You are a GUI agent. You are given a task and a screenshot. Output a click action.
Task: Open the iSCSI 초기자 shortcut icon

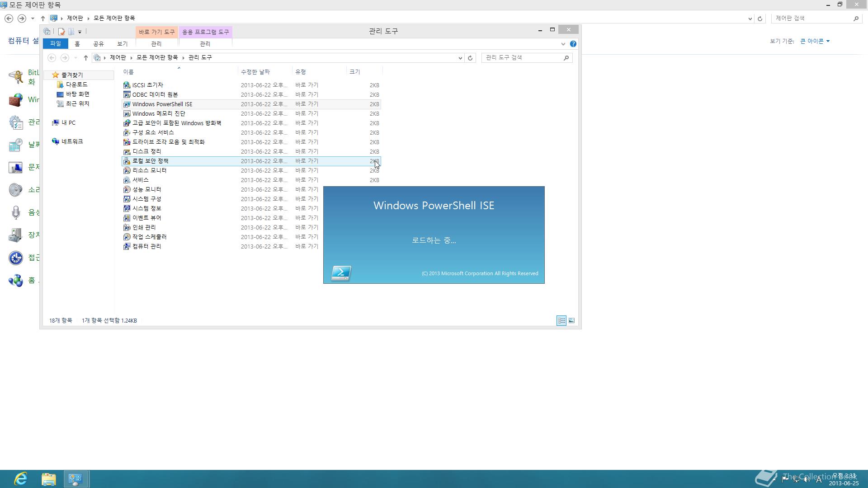point(127,85)
